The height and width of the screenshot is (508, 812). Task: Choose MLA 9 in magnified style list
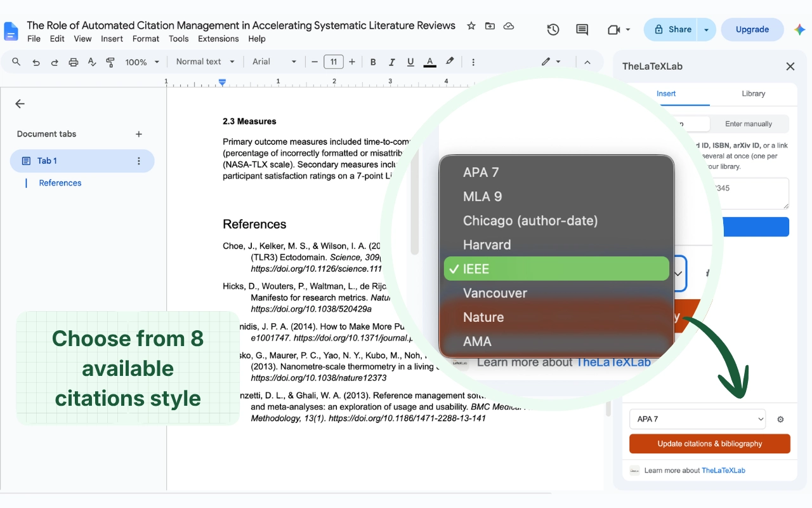pyautogui.click(x=556, y=196)
